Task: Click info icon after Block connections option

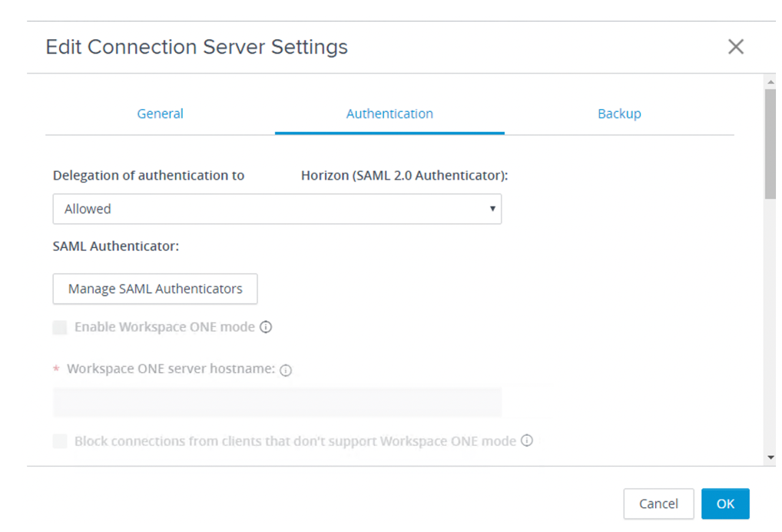Action: point(527,441)
